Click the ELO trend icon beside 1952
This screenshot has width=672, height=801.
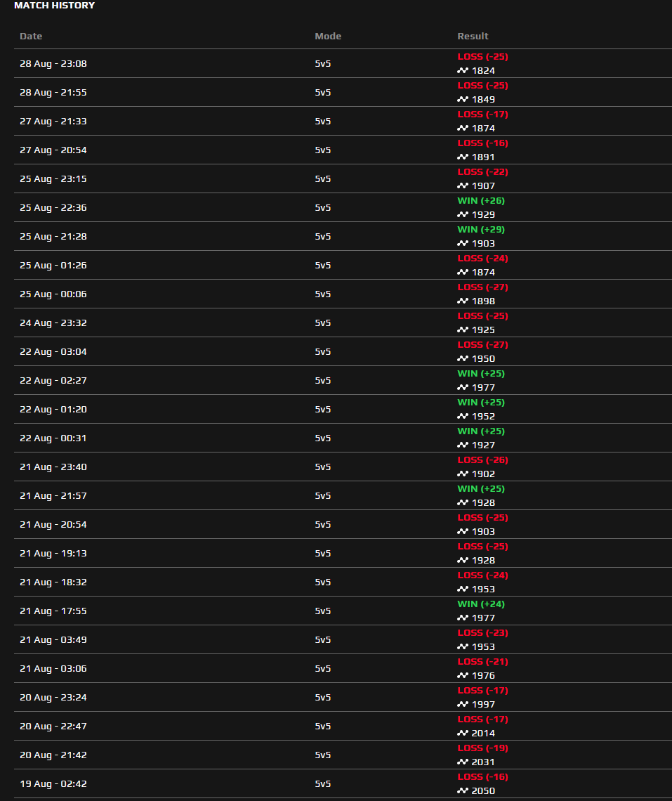(463, 417)
